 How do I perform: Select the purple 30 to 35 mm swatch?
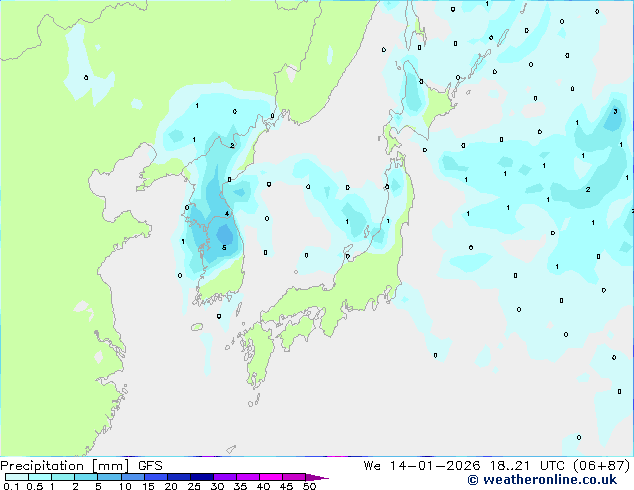(x=224, y=477)
